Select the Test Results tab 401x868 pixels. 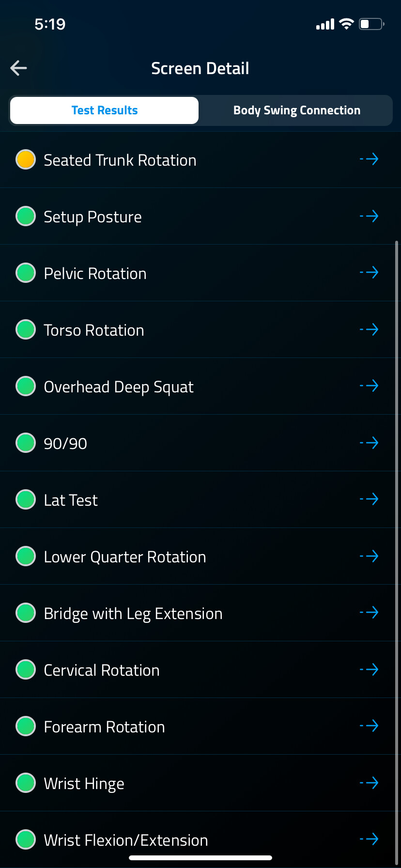[105, 110]
